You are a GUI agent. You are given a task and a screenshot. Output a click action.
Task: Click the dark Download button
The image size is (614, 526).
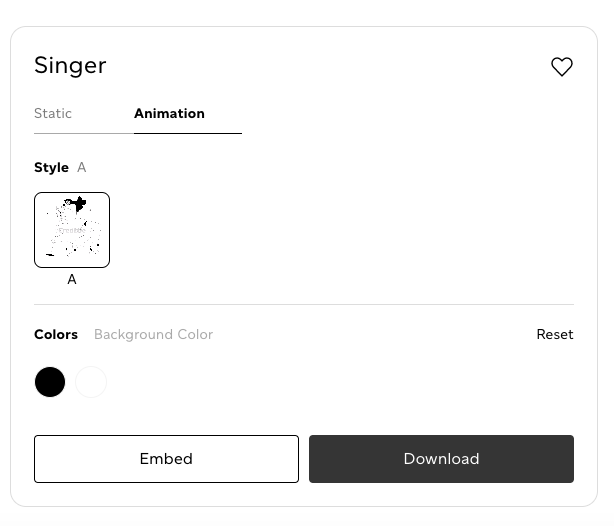(x=441, y=459)
